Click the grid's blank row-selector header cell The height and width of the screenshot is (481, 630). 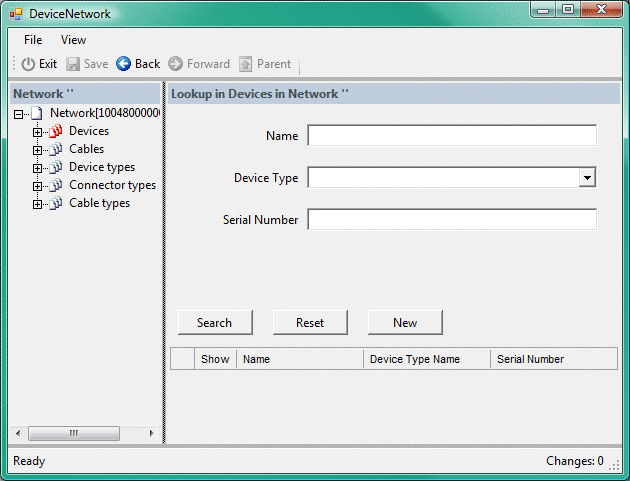pyautogui.click(x=183, y=359)
